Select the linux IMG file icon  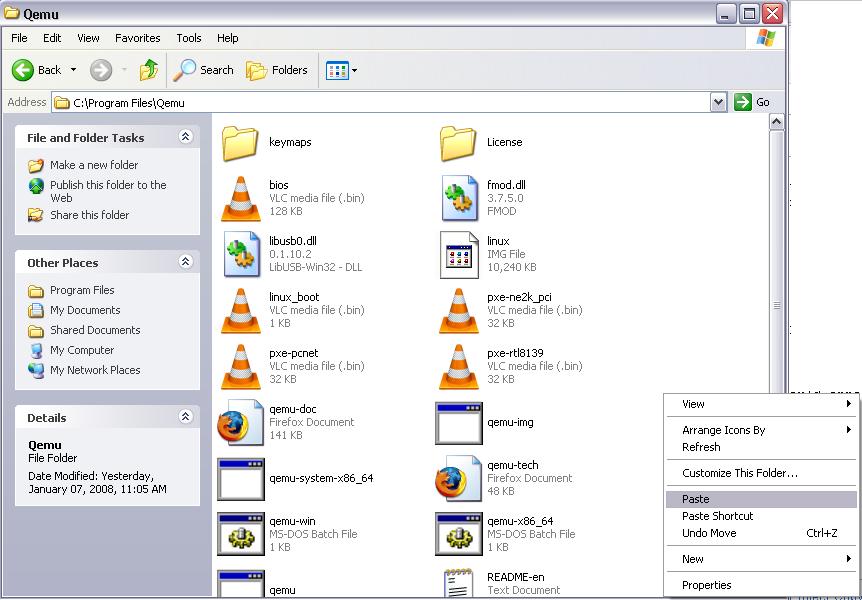459,254
